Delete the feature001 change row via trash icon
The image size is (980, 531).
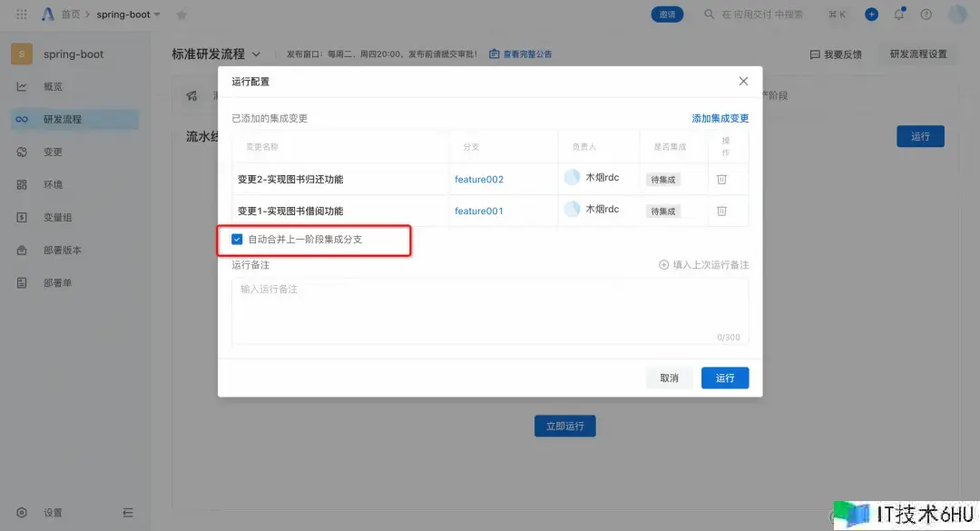coord(721,211)
